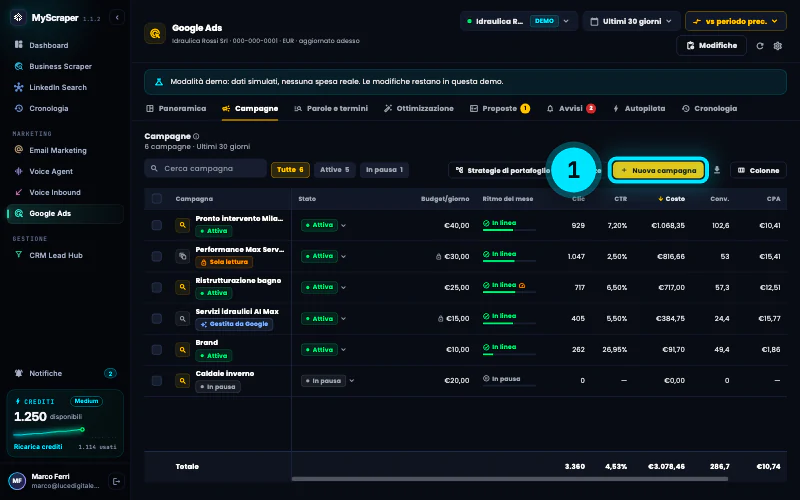Tick the checkbox for Pronto intervento campaign
The image size is (800, 500).
pyautogui.click(x=157, y=225)
